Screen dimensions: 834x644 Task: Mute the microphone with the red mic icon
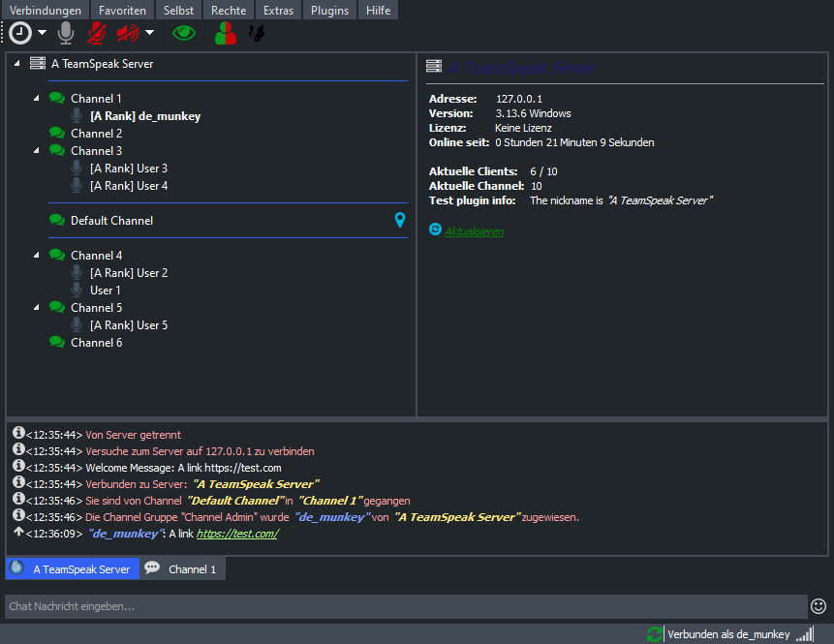96,33
